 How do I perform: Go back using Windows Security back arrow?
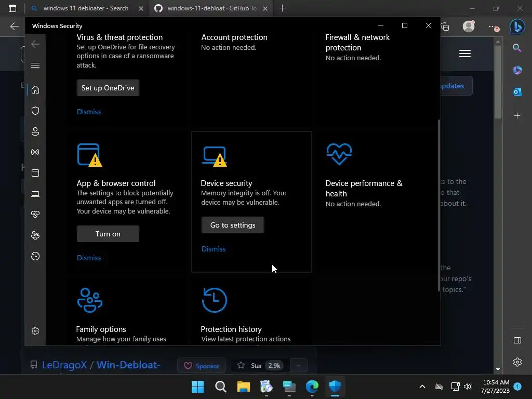point(35,44)
